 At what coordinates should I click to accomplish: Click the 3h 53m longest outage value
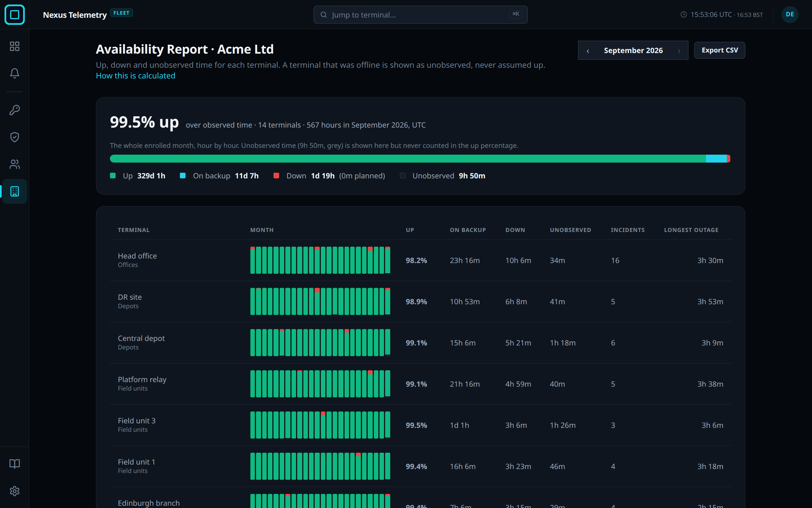(710, 302)
